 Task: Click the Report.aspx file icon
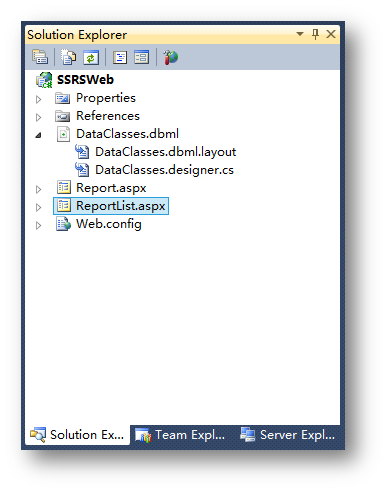(x=63, y=188)
